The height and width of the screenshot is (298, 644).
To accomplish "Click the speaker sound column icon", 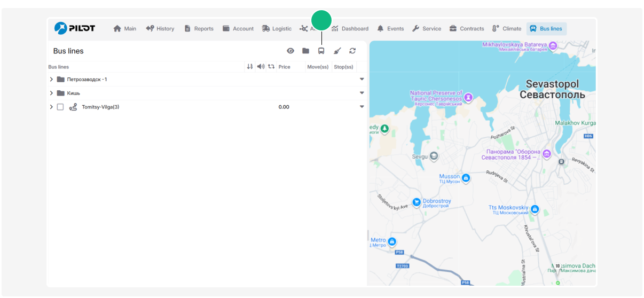I will coord(261,67).
